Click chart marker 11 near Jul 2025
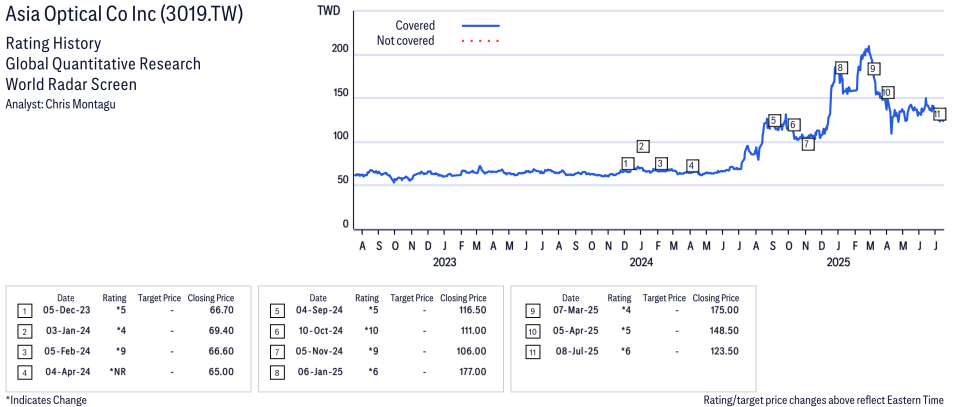 tap(939, 114)
